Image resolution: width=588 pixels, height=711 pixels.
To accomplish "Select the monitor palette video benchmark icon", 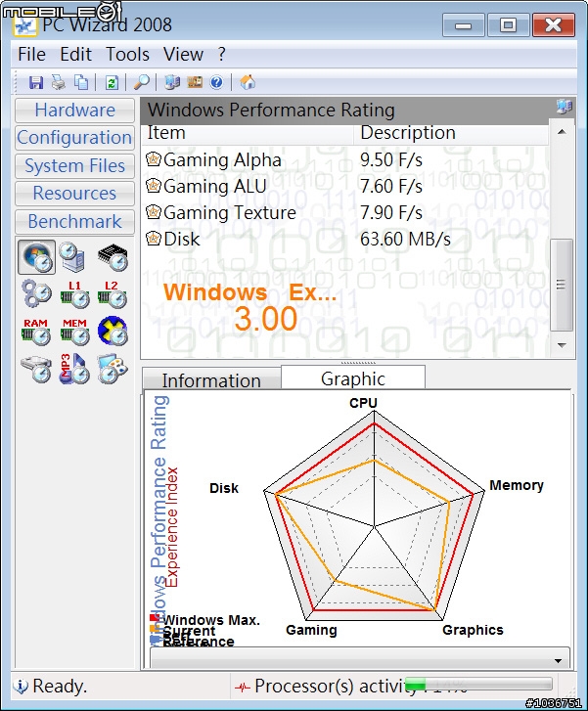I will coord(113,369).
